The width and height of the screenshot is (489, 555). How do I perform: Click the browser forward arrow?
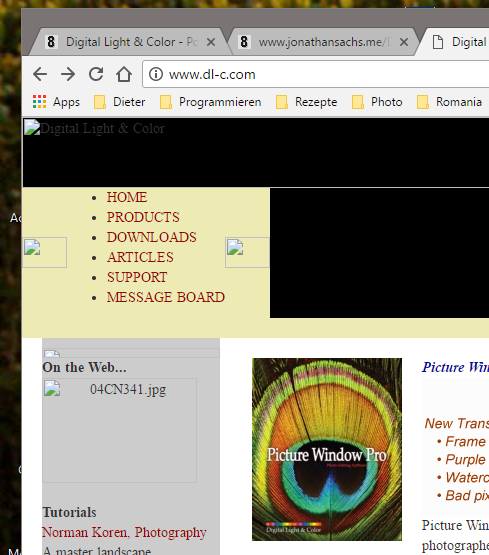[x=68, y=74]
